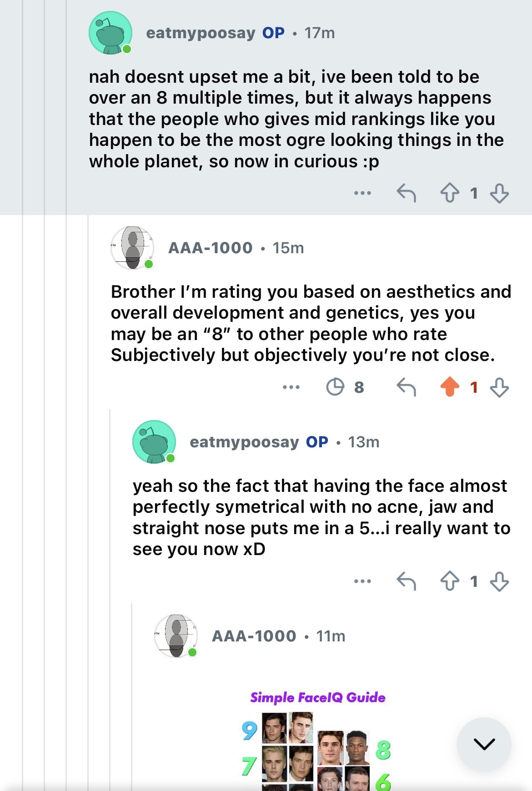Reply to AAA-1000's 15m comment
532x791 pixels.
pos(406,387)
